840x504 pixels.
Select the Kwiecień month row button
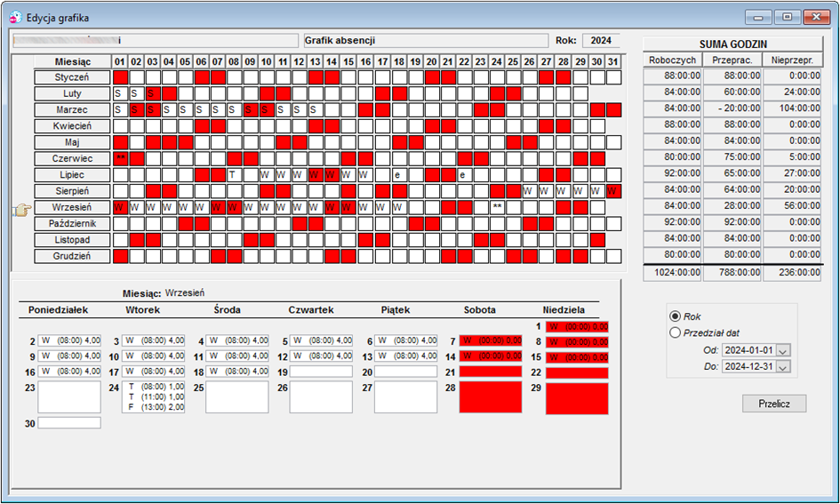click(x=72, y=126)
